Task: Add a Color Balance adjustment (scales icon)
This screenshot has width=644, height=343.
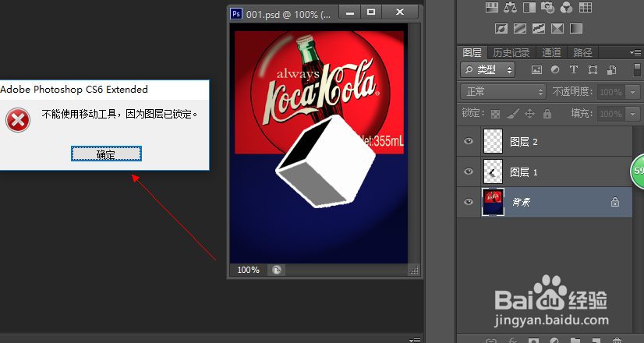Action: click(510, 7)
